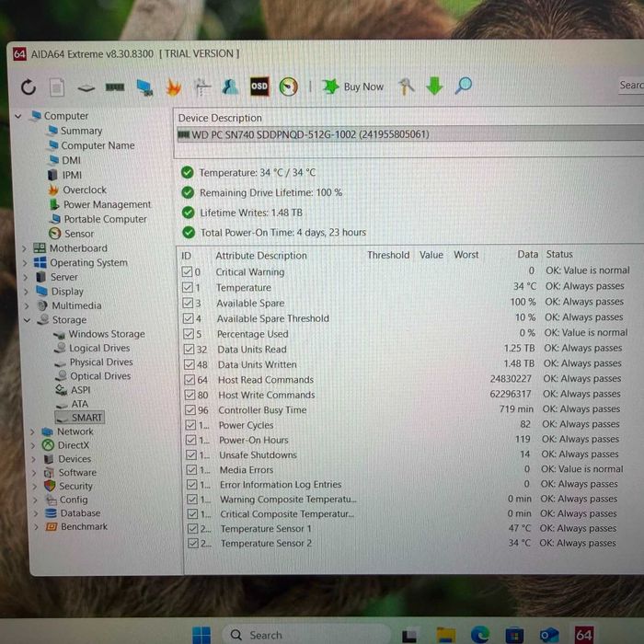
Task: Click the Database icon
Action: click(x=51, y=513)
